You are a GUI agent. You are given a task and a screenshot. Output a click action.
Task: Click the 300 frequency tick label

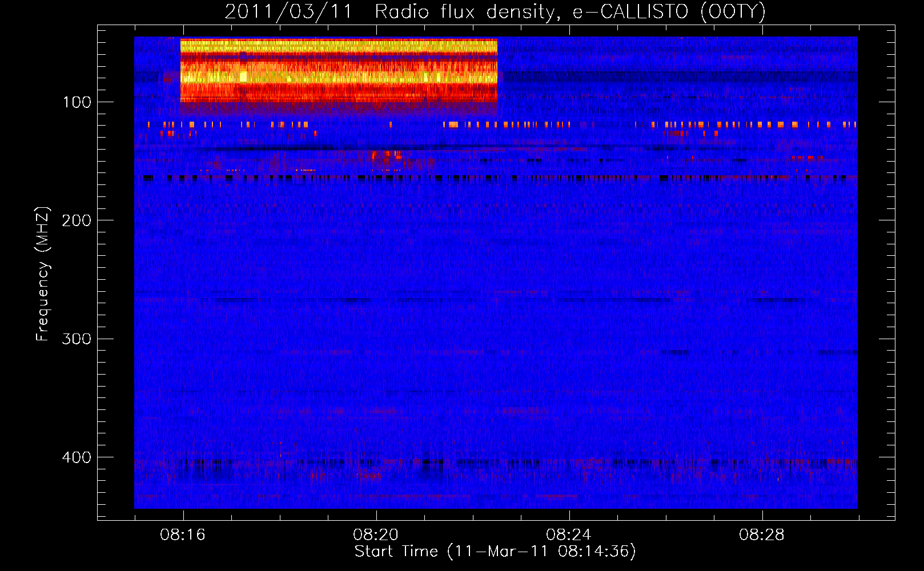[77, 339]
